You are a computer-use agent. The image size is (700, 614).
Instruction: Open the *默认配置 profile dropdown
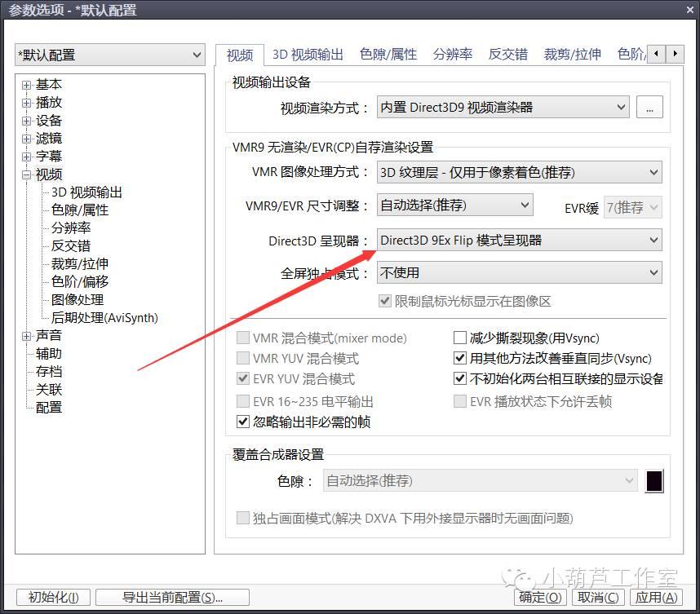coord(109,55)
